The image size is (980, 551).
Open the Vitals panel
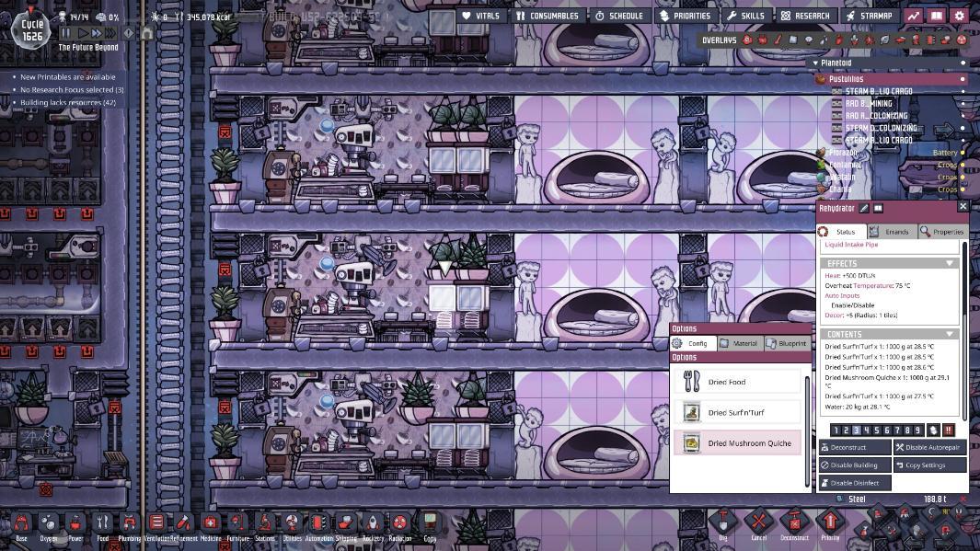480,16
